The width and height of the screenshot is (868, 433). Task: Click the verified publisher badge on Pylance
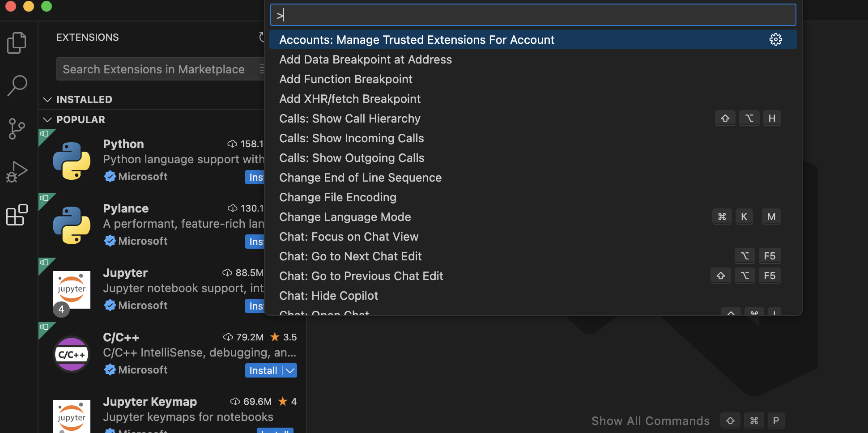pos(110,241)
